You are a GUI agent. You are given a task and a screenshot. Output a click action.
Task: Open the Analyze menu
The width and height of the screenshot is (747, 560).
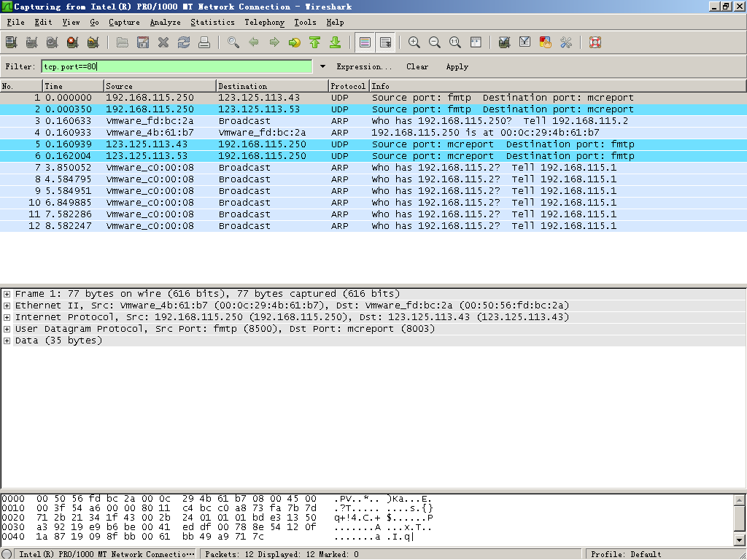tap(166, 23)
